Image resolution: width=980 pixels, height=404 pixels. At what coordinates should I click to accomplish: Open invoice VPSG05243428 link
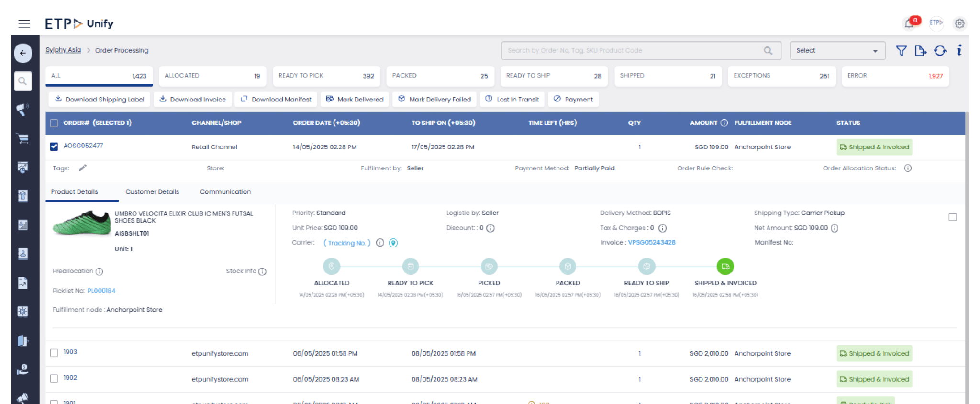(651, 242)
